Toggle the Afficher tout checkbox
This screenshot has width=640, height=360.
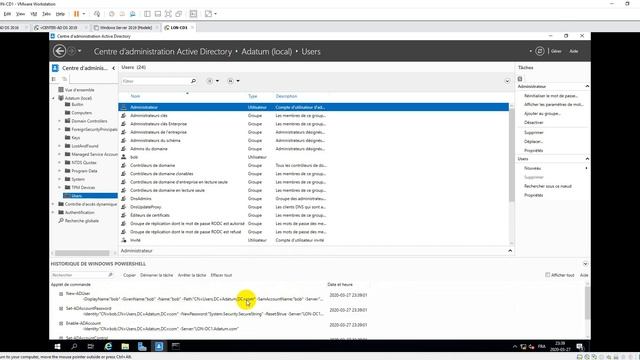coord(547,275)
